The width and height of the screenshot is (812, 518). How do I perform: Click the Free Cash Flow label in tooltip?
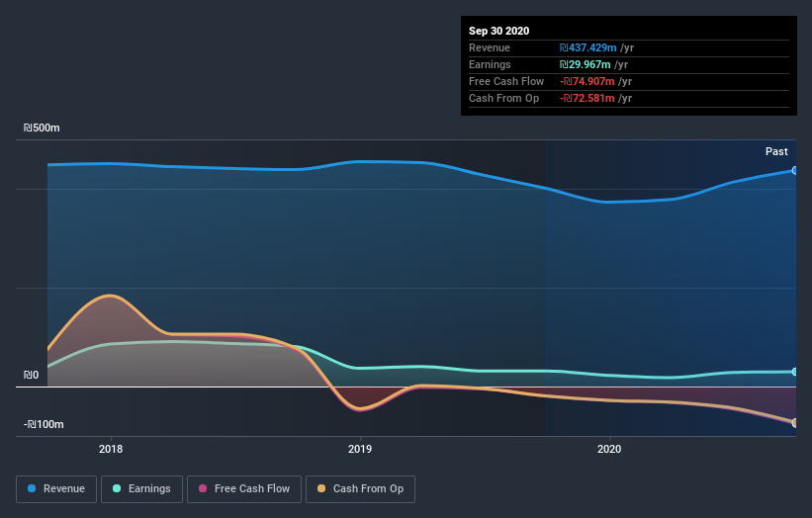tap(506, 81)
